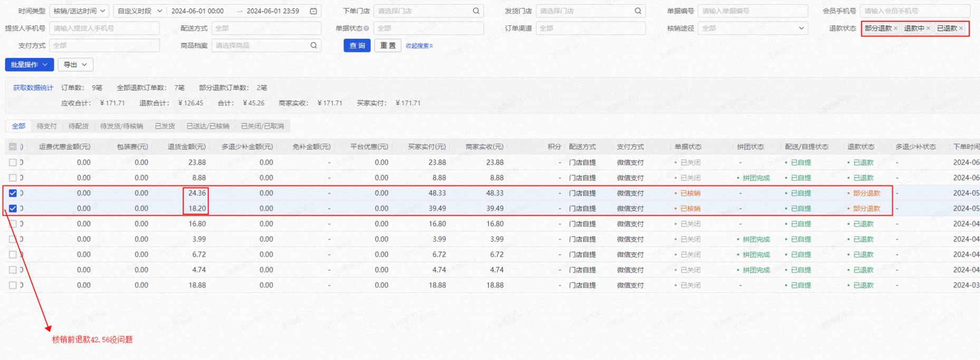The image size is (980, 360).
Task: Expand the 批量操作 dropdown button
Action: [30, 65]
